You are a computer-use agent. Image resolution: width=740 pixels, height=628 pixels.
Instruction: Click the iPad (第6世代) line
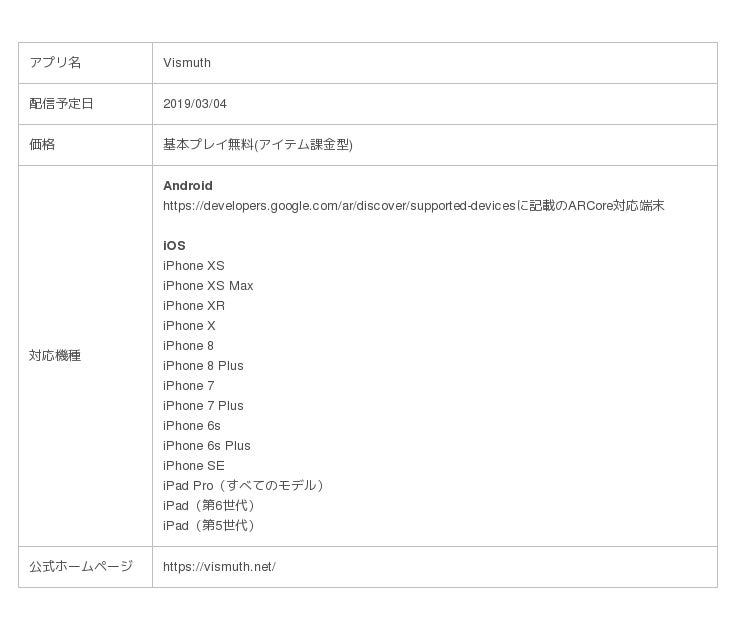[210, 506]
